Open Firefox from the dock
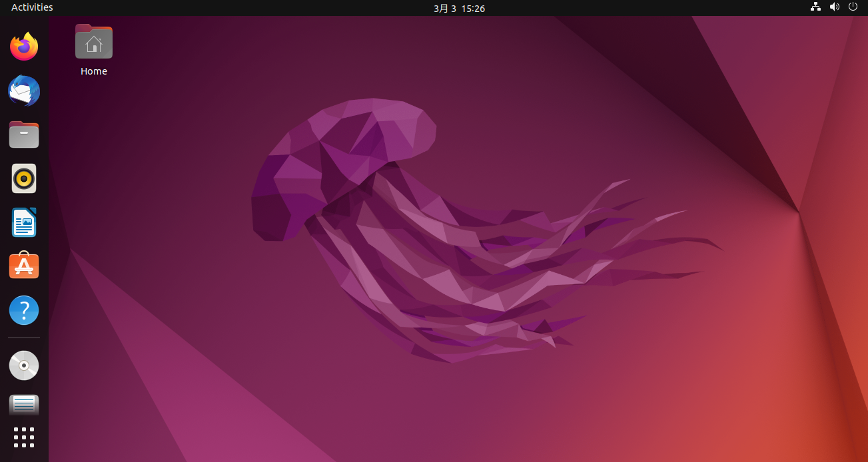This screenshot has height=462, width=868. 24,47
